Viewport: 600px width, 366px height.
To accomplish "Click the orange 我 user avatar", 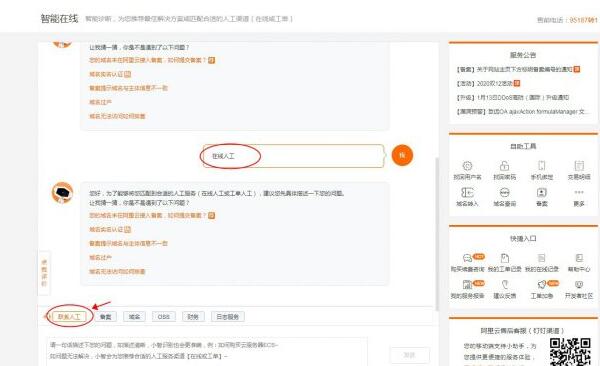I will pyautogui.click(x=402, y=155).
